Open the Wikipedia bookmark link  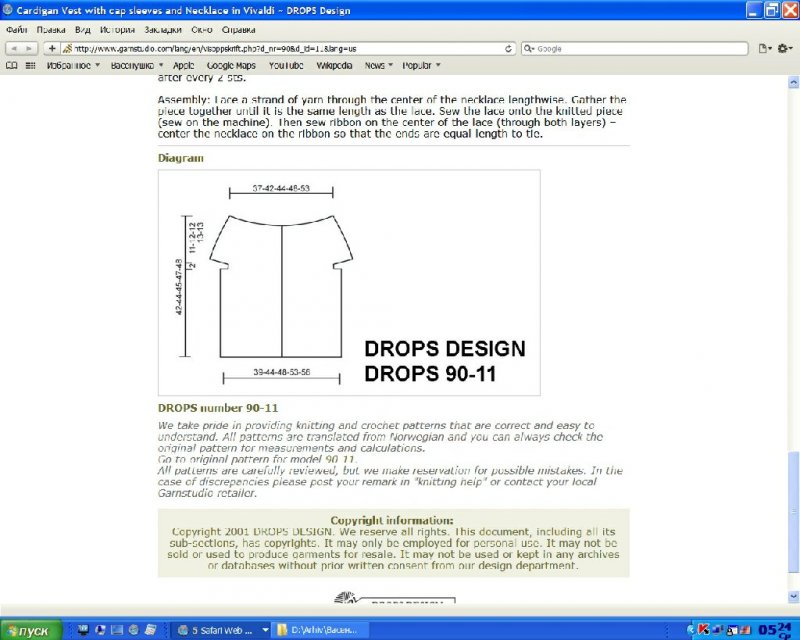click(x=334, y=66)
